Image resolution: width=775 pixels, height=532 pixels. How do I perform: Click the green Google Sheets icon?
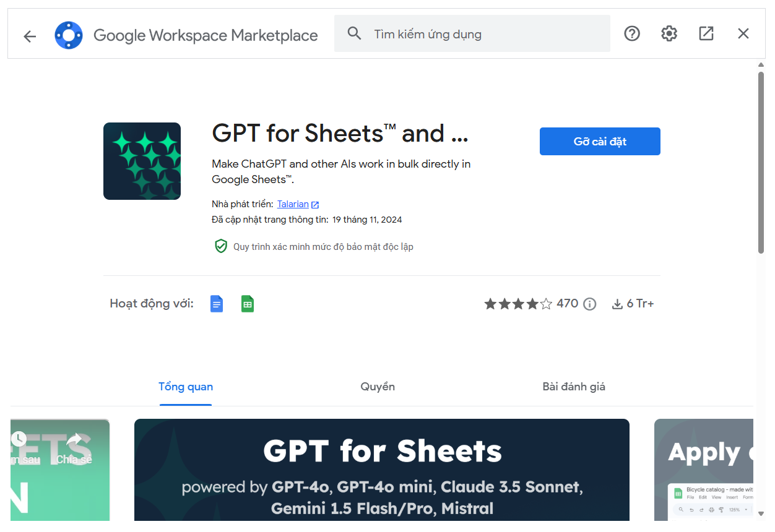tap(248, 304)
